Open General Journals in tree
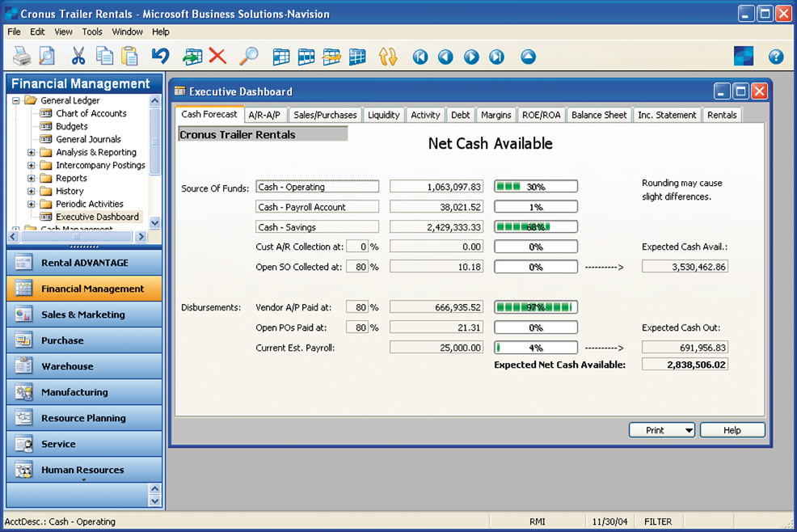797x532 pixels. click(x=88, y=139)
